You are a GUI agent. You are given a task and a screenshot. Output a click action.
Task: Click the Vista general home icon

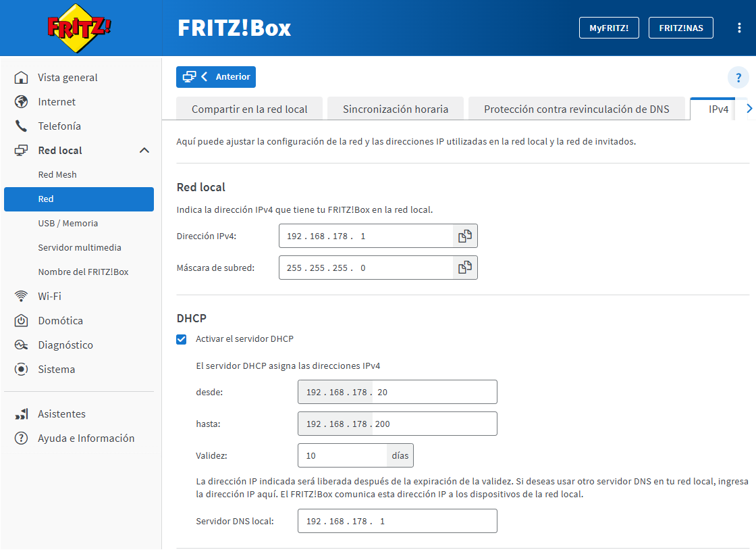[21, 78]
